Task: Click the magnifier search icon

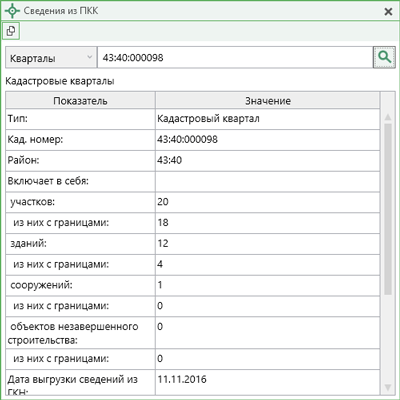Action: click(384, 57)
